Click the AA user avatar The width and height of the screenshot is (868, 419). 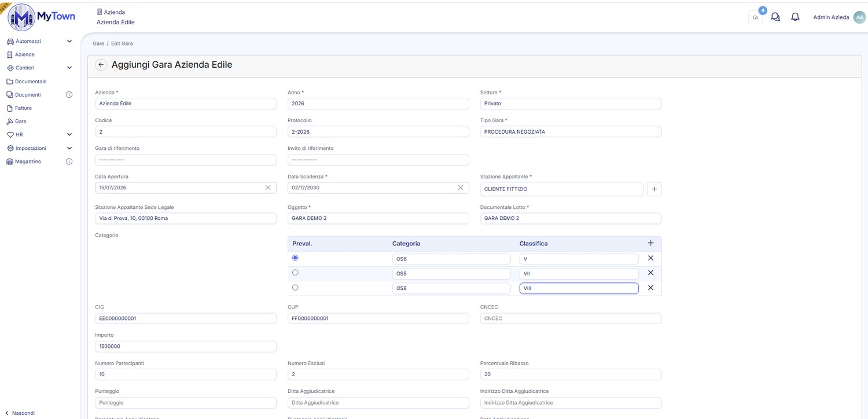(859, 17)
